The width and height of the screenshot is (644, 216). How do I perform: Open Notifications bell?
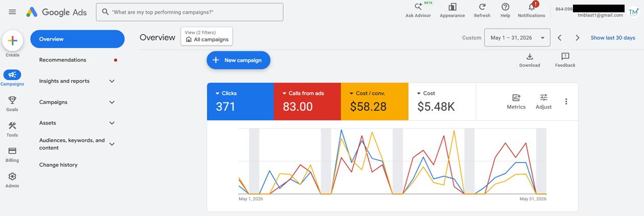(532, 10)
